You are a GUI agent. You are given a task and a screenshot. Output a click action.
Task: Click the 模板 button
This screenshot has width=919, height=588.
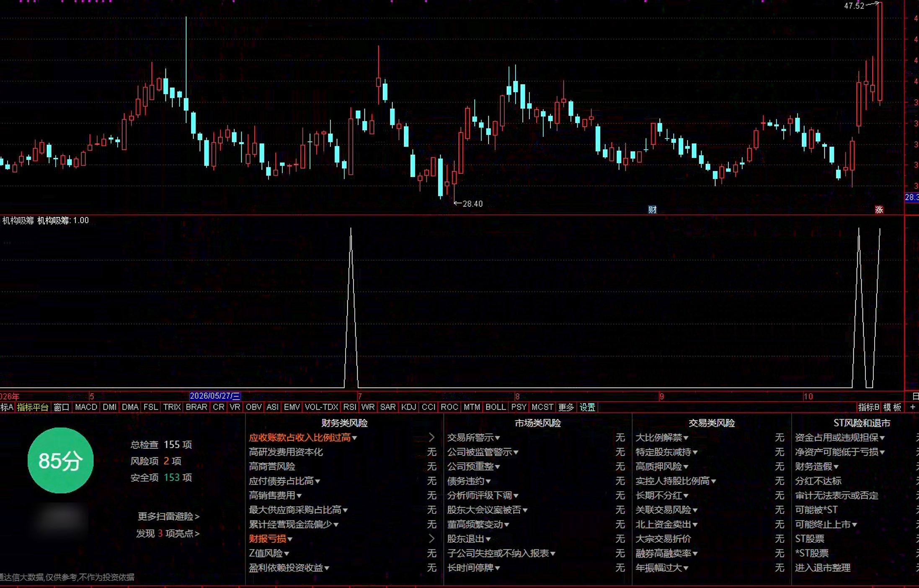tap(892, 407)
